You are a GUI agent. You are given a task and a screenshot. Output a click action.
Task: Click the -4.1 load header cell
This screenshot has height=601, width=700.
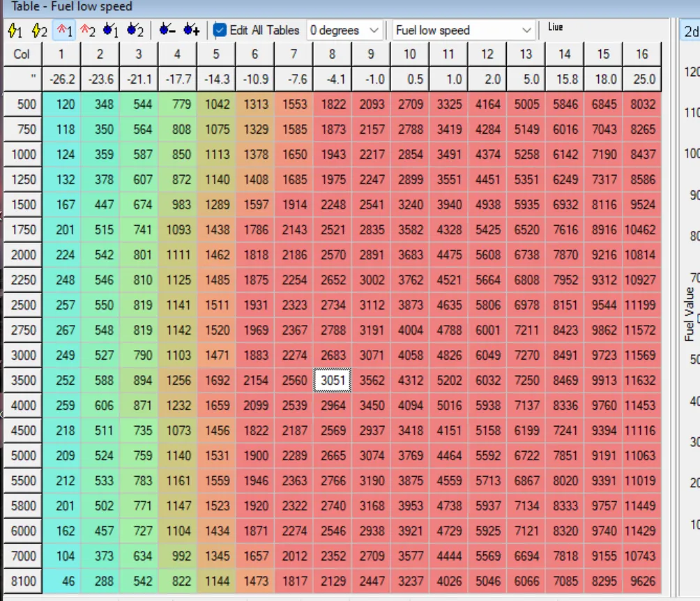coord(333,79)
